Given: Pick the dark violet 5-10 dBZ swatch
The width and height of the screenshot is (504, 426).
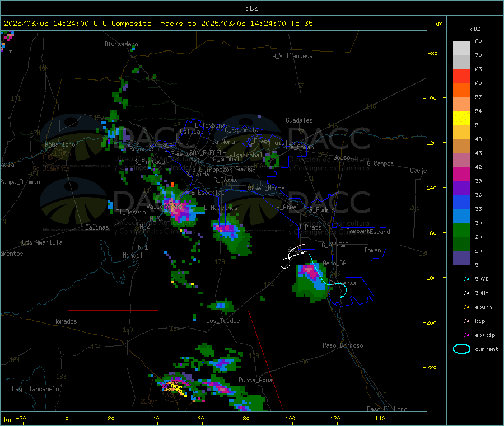Looking at the screenshot, I should click(461, 258).
